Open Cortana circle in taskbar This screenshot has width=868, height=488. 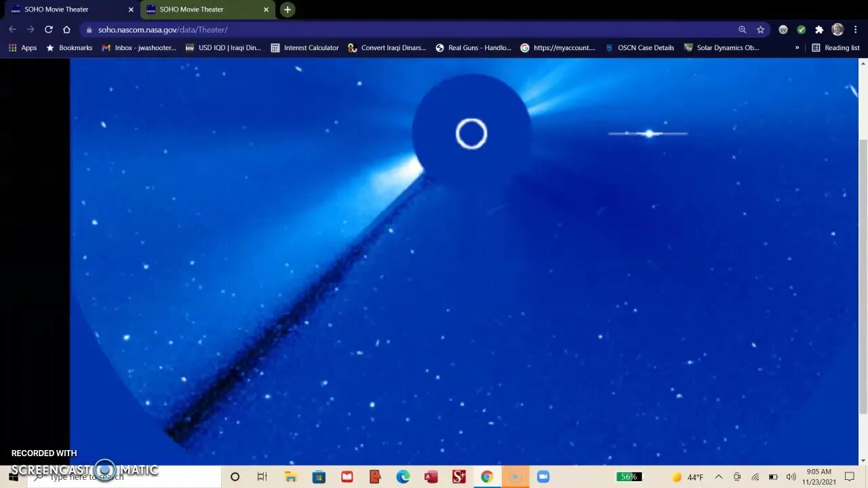pyautogui.click(x=235, y=477)
